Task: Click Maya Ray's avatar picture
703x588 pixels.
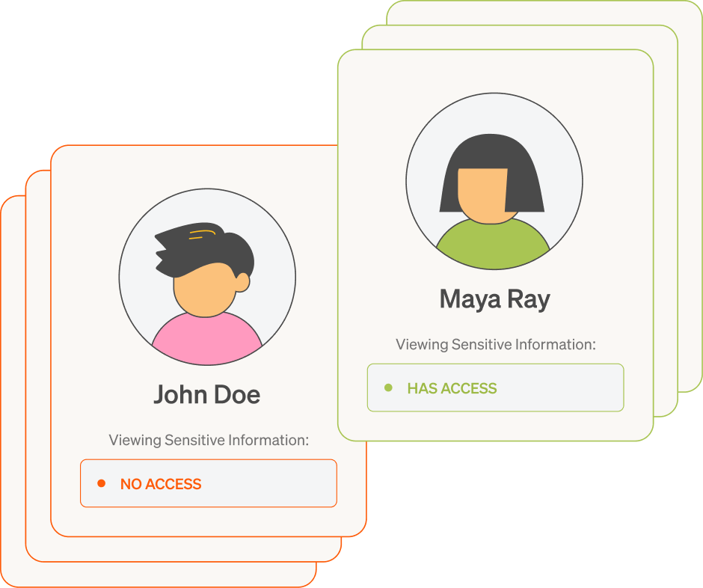Action: [494, 181]
